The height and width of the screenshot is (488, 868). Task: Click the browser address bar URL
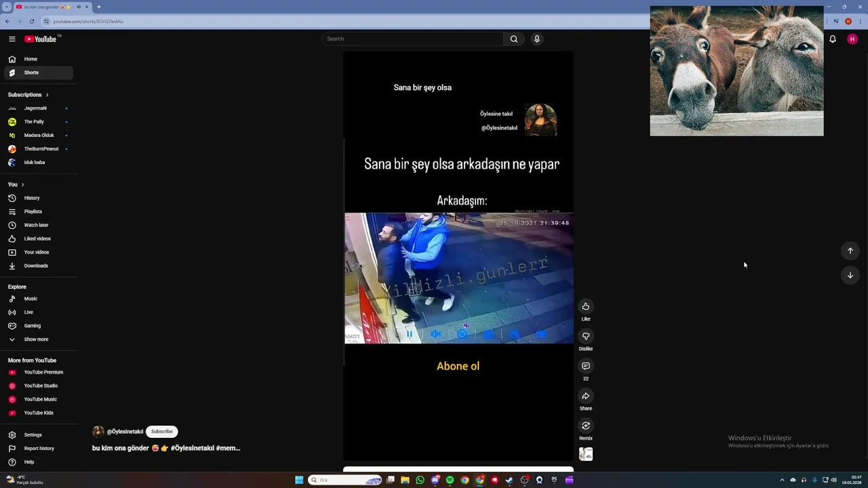click(x=88, y=22)
